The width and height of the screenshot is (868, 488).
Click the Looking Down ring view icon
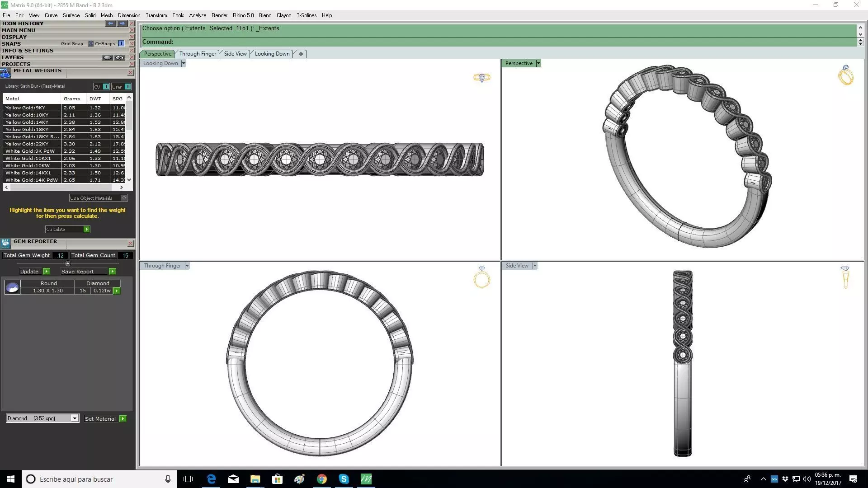pyautogui.click(x=481, y=78)
